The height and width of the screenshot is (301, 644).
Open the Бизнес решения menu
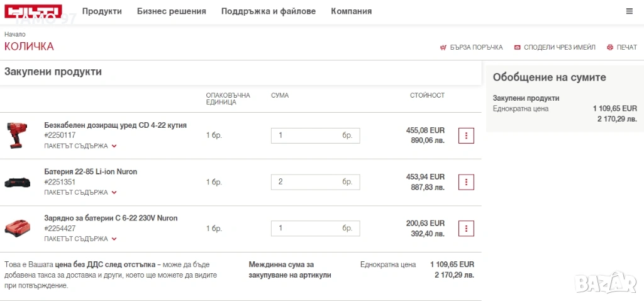172,11
